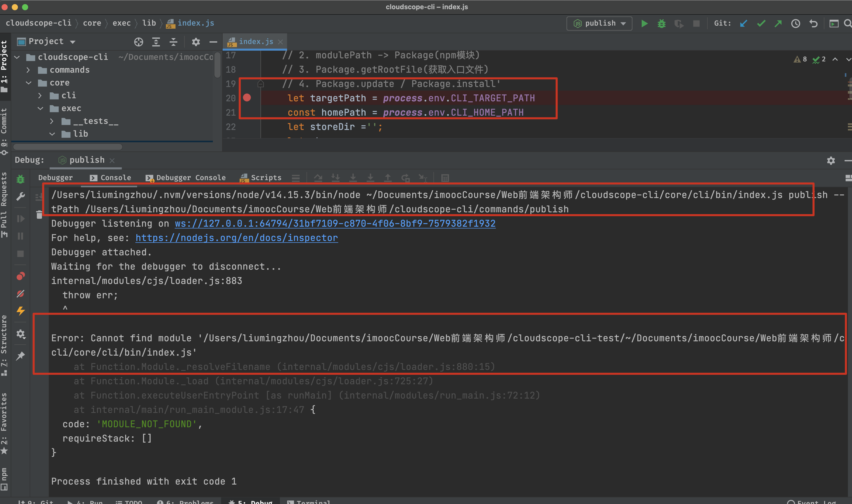The height and width of the screenshot is (504, 852).
Task: Collapse the core folder
Action: tap(28, 83)
